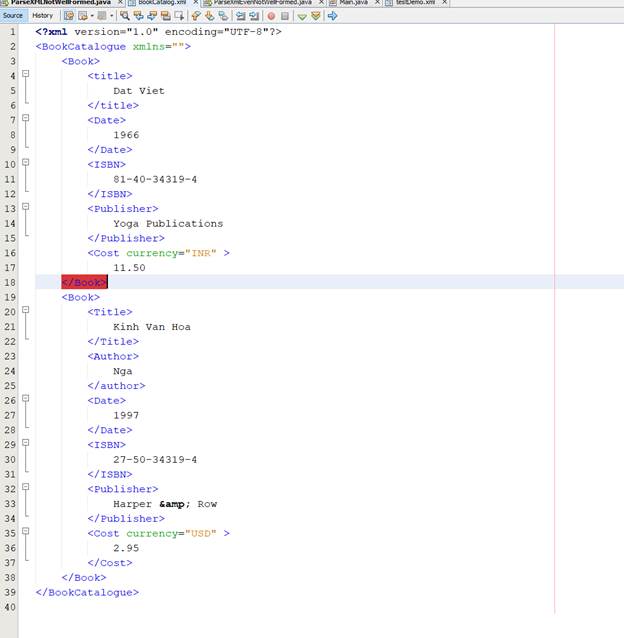Close the Main.java tab
624x638 pixels.
pos(377,2)
